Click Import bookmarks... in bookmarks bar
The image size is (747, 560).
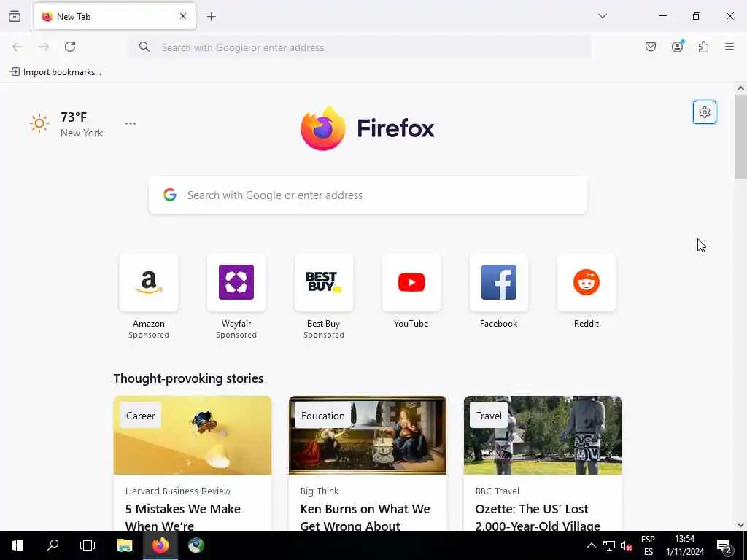(55, 72)
